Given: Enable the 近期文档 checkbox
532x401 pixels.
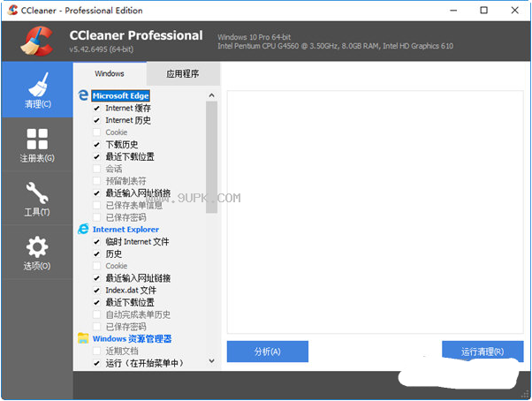Looking at the screenshot, I should tap(96, 352).
